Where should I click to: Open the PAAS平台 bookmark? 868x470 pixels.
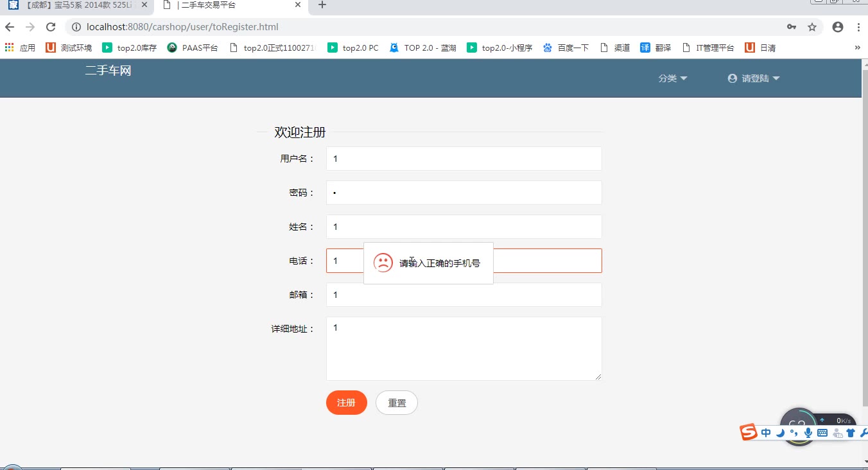tap(193, 48)
